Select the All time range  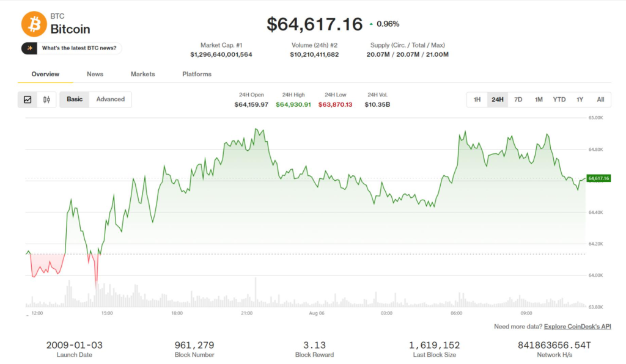click(x=600, y=100)
